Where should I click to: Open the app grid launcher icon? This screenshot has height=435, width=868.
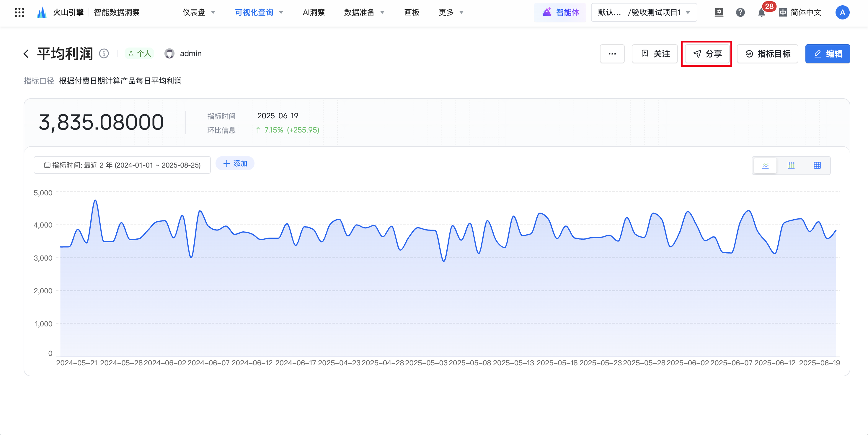point(19,12)
